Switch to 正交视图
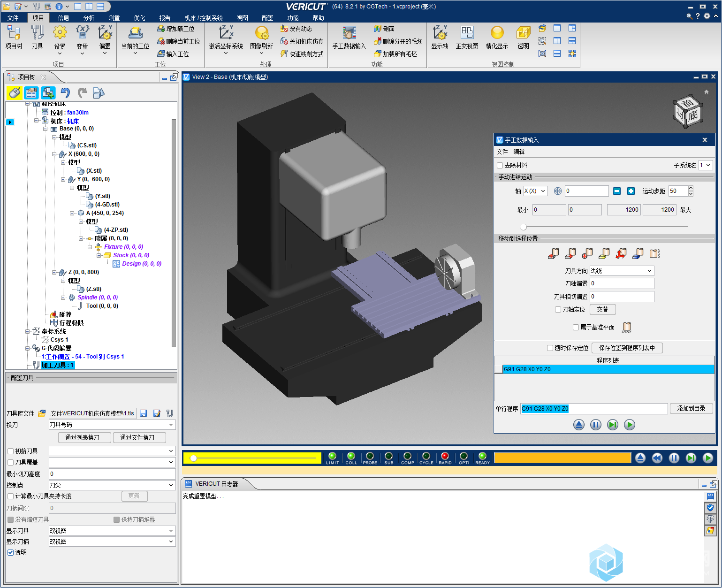Image resolution: width=722 pixels, height=588 pixels. point(467,37)
